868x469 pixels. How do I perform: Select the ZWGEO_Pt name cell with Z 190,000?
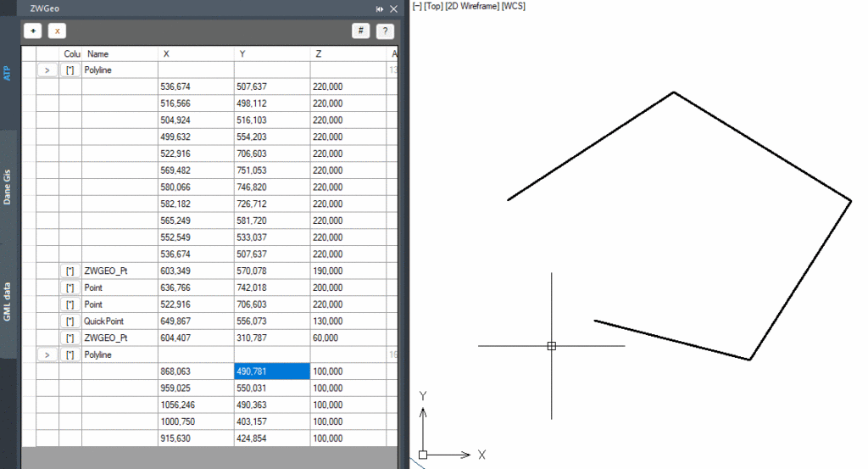pos(120,271)
